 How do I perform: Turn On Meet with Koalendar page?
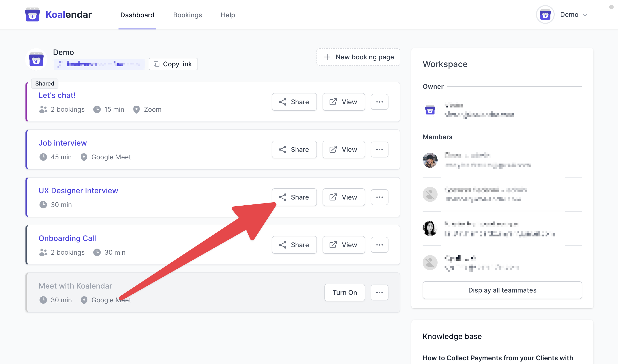[345, 292]
